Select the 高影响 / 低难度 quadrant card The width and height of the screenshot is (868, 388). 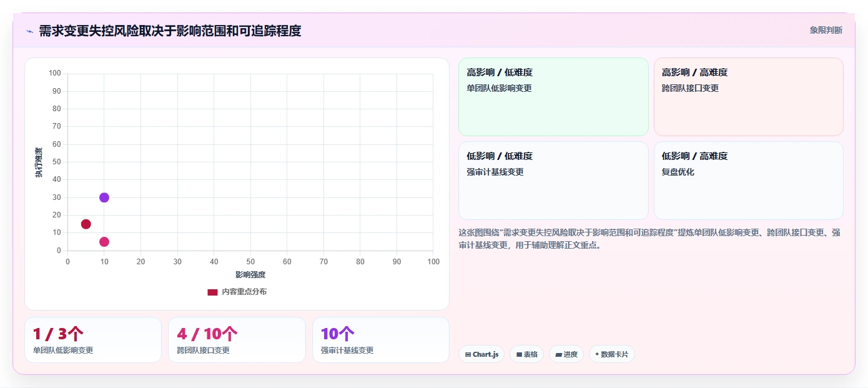[553, 97]
